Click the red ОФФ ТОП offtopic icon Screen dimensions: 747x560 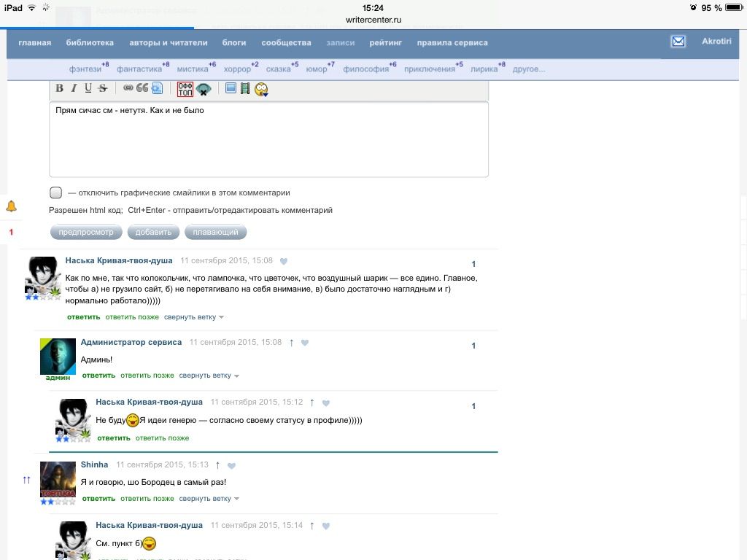pos(185,89)
